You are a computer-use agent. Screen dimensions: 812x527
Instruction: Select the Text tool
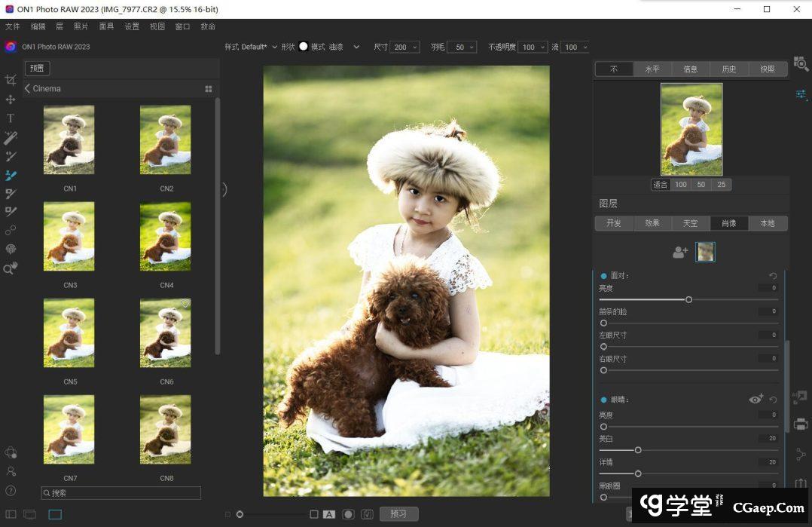(x=11, y=118)
